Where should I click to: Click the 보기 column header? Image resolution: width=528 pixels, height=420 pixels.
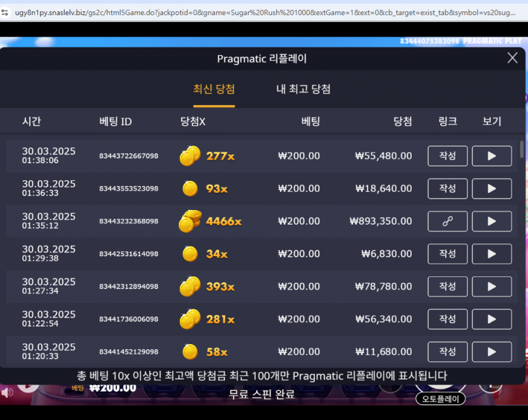coord(492,121)
